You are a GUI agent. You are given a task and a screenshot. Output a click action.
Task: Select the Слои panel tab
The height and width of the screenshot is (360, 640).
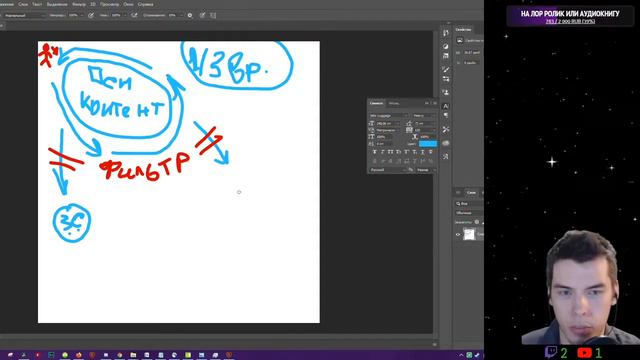[x=471, y=192]
